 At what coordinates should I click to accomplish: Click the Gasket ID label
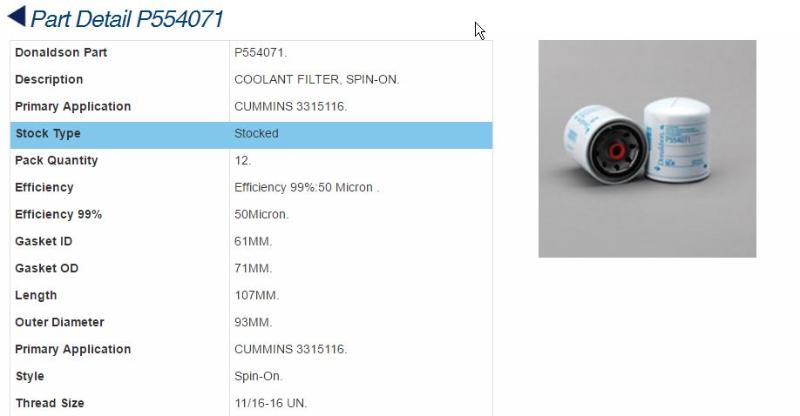pyautogui.click(x=43, y=241)
